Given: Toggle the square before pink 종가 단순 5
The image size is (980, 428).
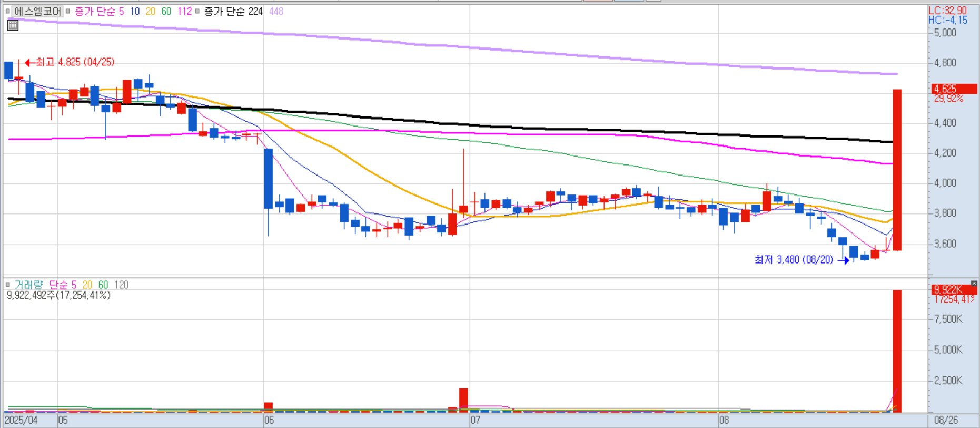Looking at the screenshot, I should 68,11.
